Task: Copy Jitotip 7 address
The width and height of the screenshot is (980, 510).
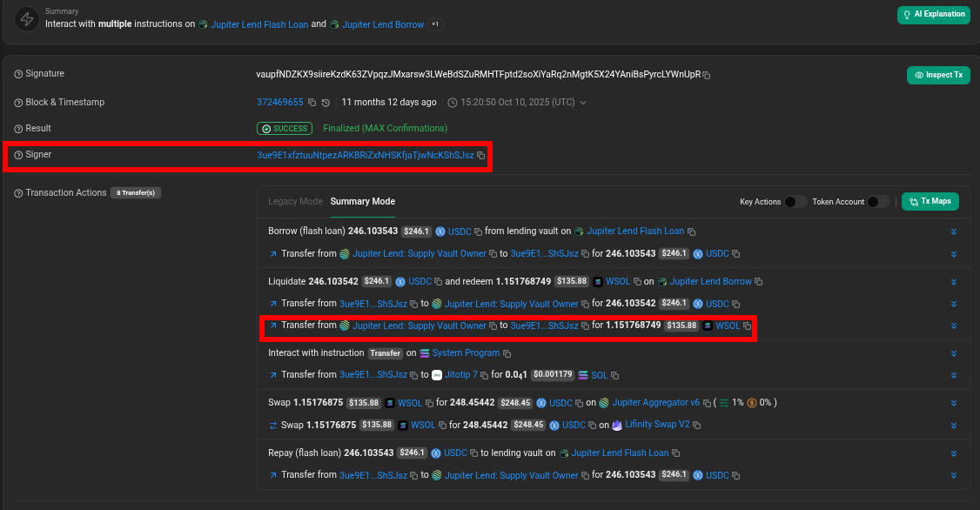Action: pos(484,375)
